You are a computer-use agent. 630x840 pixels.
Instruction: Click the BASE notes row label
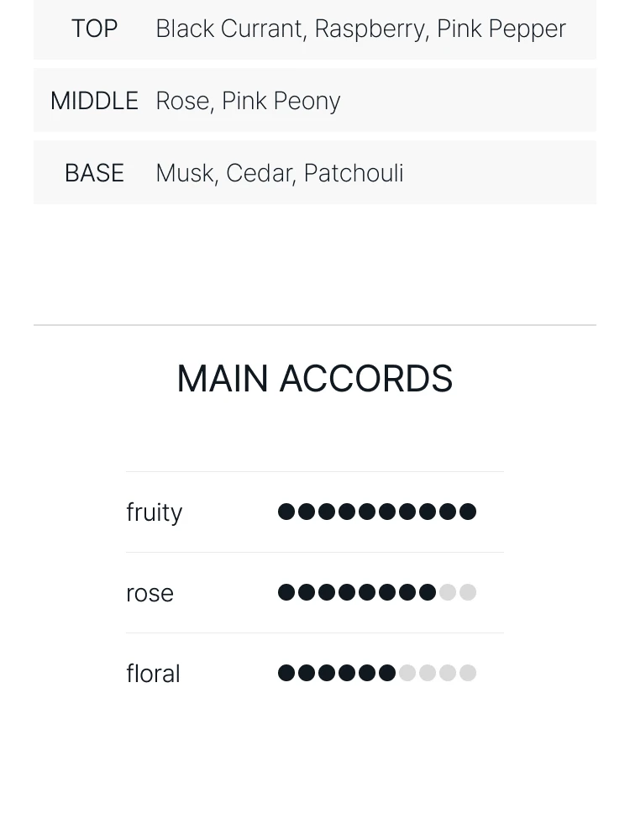(94, 173)
